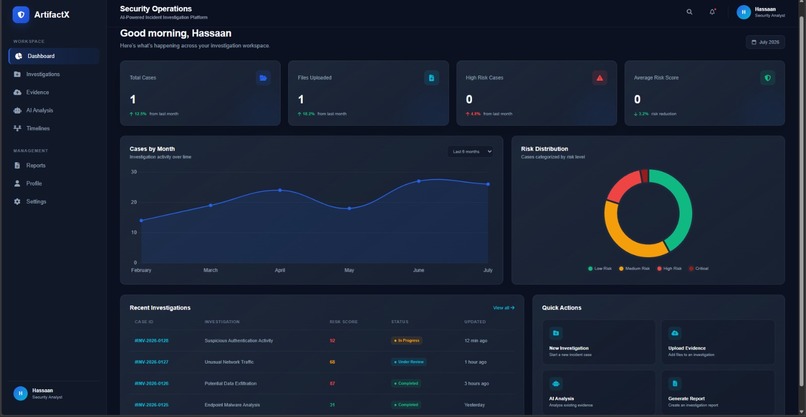Click Medium Risk legend entry
806x417 pixels.
pos(634,268)
